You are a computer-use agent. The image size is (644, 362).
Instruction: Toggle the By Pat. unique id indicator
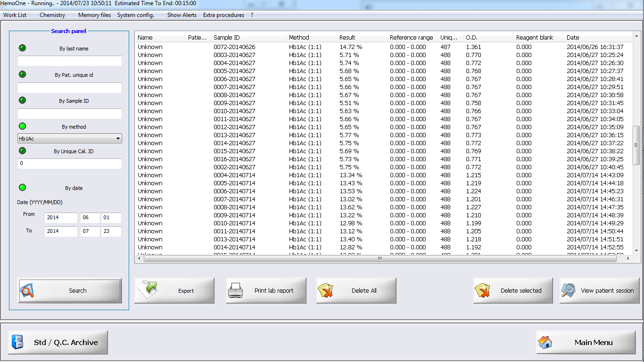pos(22,74)
